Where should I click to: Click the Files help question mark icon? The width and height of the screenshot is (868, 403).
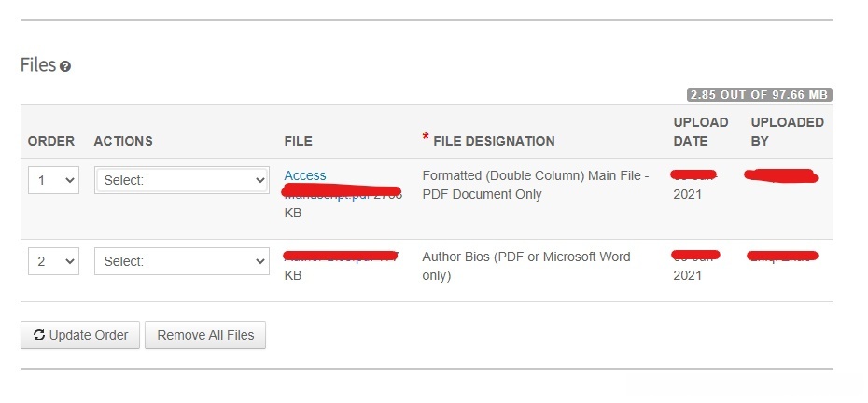(x=65, y=67)
